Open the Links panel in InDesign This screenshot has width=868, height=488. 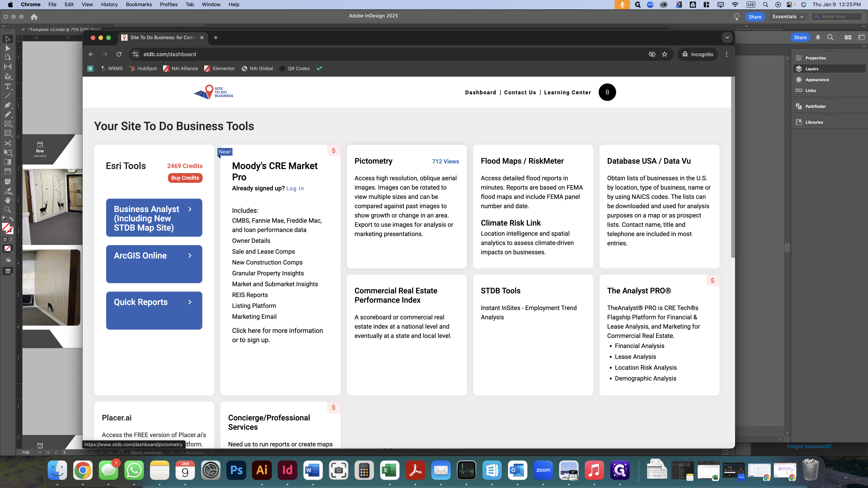tap(829, 90)
